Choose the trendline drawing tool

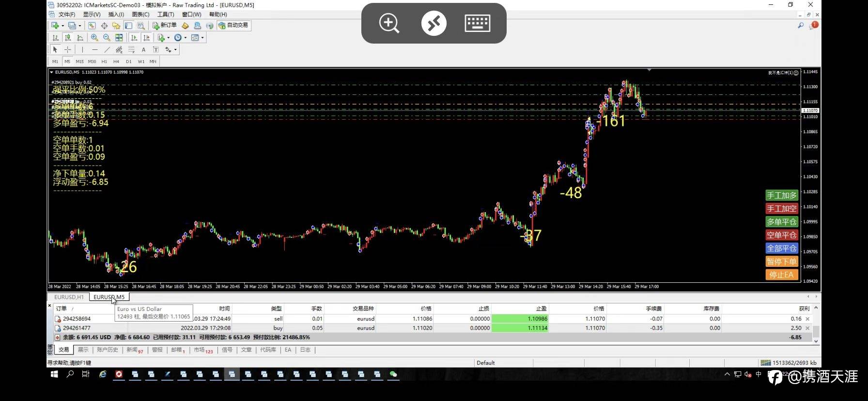click(x=107, y=49)
